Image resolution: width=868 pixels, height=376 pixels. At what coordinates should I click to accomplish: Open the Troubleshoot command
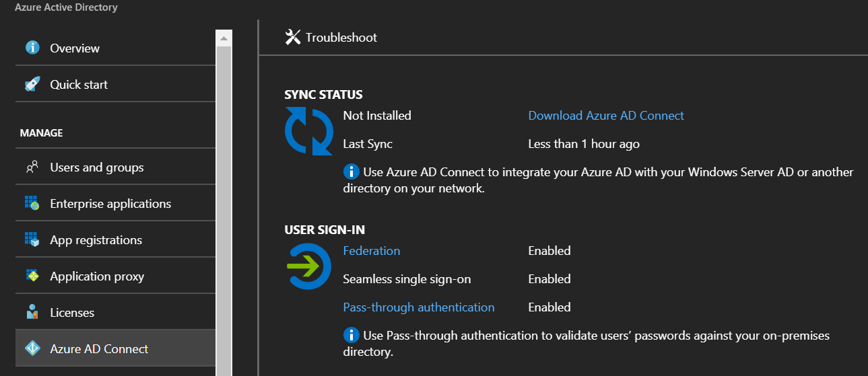(331, 37)
